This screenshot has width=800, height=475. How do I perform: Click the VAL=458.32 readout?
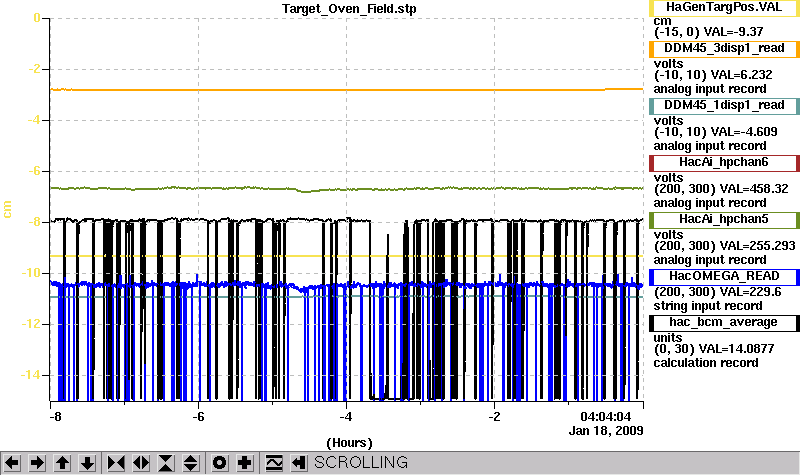click(754, 189)
